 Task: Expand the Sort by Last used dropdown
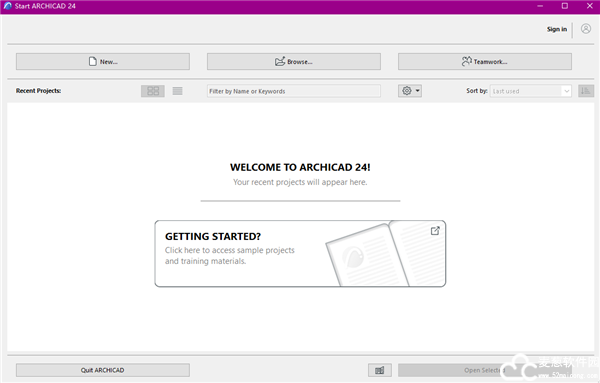point(530,91)
